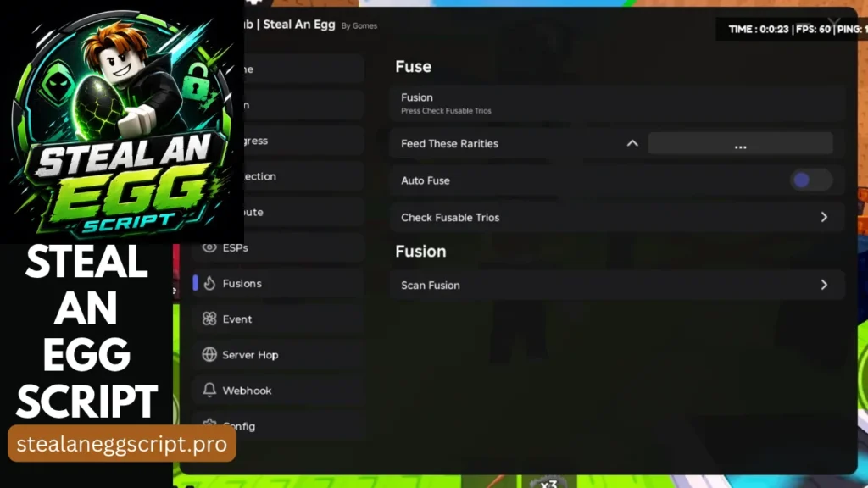The width and height of the screenshot is (868, 488).
Task: Click the Event sidebar icon
Action: pyautogui.click(x=209, y=319)
